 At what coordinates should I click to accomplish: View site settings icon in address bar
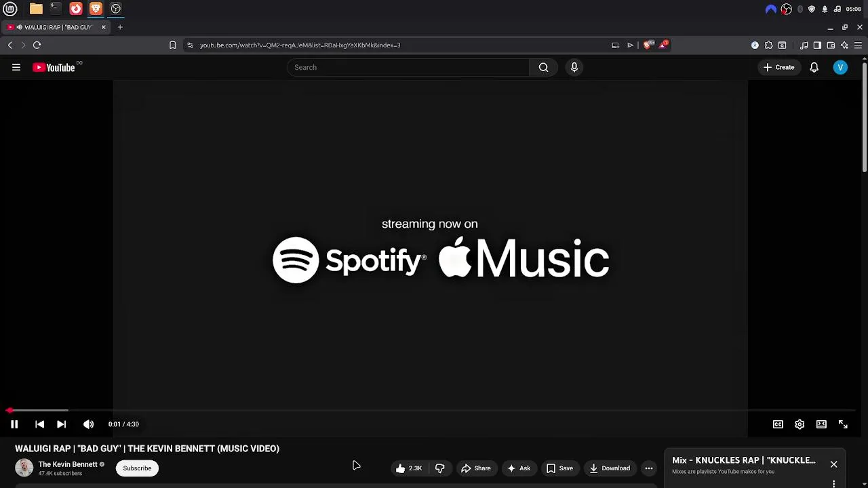pyautogui.click(x=190, y=45)
